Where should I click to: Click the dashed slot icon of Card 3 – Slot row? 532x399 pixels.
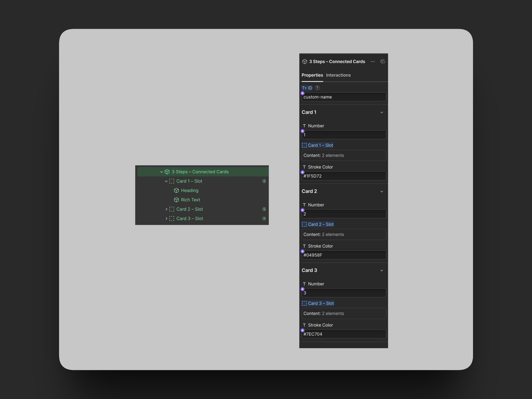(172, 218)
